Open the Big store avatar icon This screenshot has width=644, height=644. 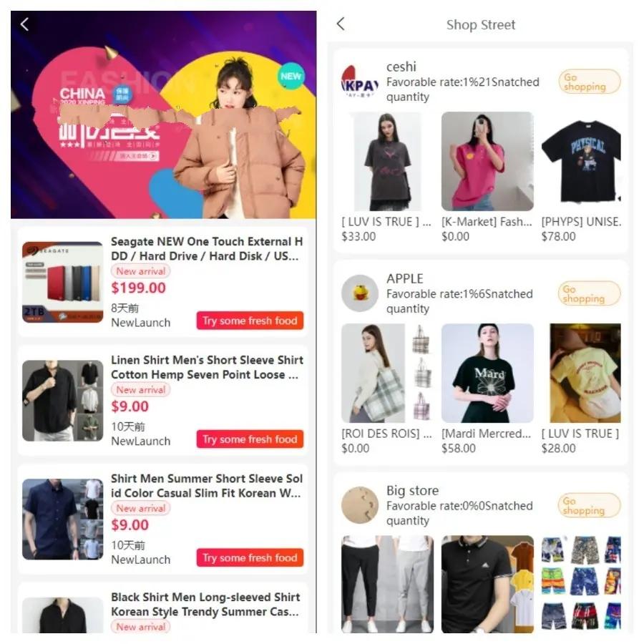click(x=360, y=505)
